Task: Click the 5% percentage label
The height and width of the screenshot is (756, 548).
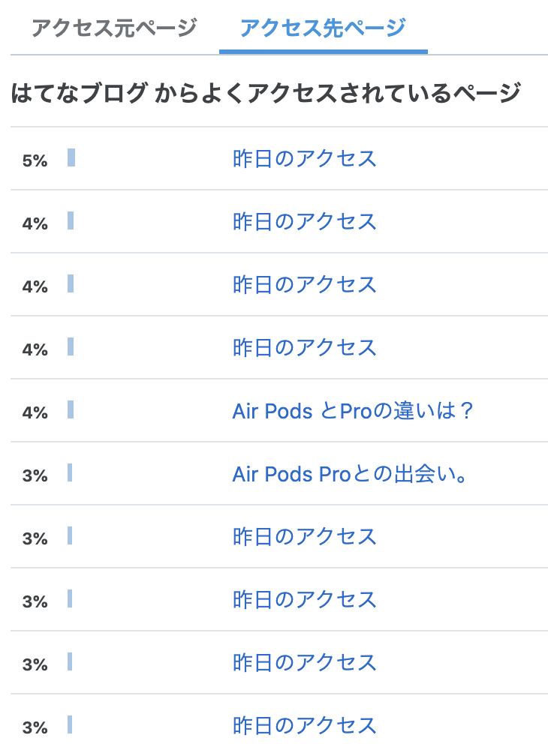Action: click(x=35, y=160)
